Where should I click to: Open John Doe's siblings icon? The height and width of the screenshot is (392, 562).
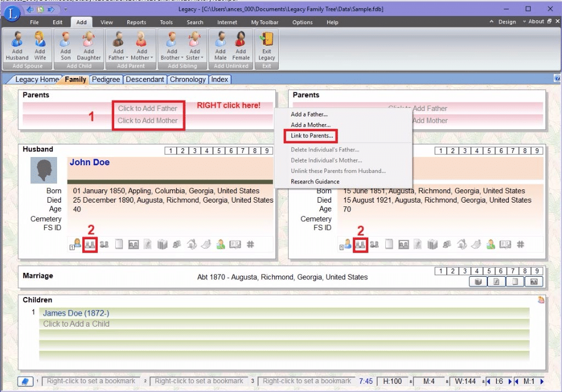point(104,245)
